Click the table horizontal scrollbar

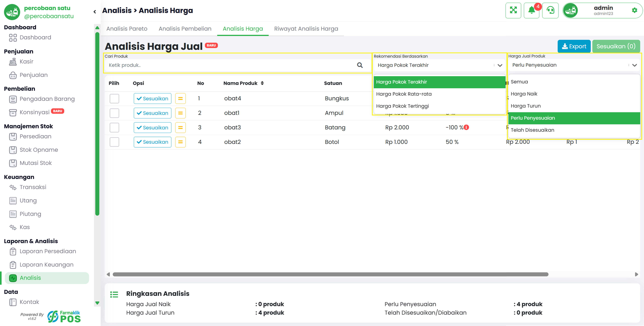(x=330, y=274)
